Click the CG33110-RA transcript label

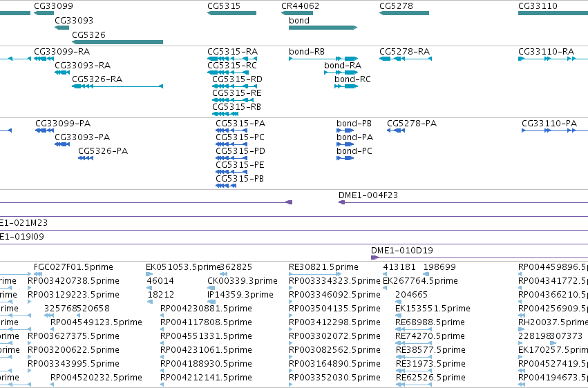coord(546,52)
